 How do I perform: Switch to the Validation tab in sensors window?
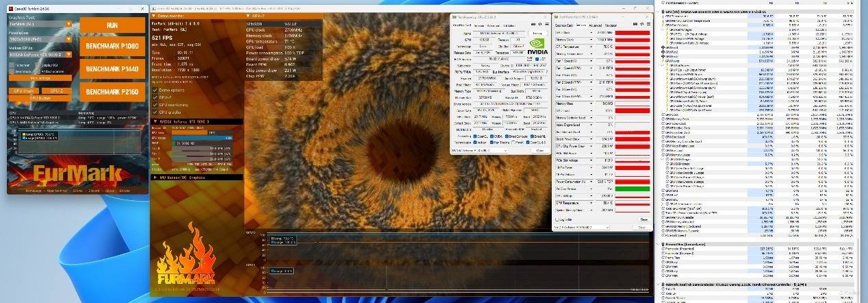[611, 25]
